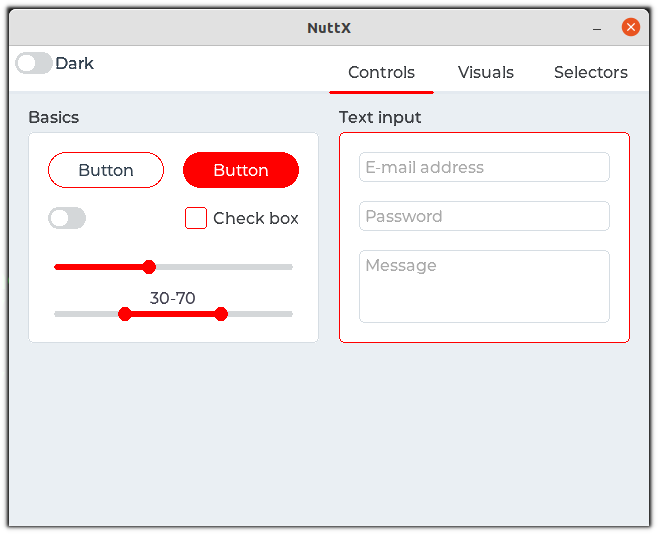The width and height of the screenshot is (658, 534).
Task: Switch to the Controls tab
Action: [x=381, y=72]
